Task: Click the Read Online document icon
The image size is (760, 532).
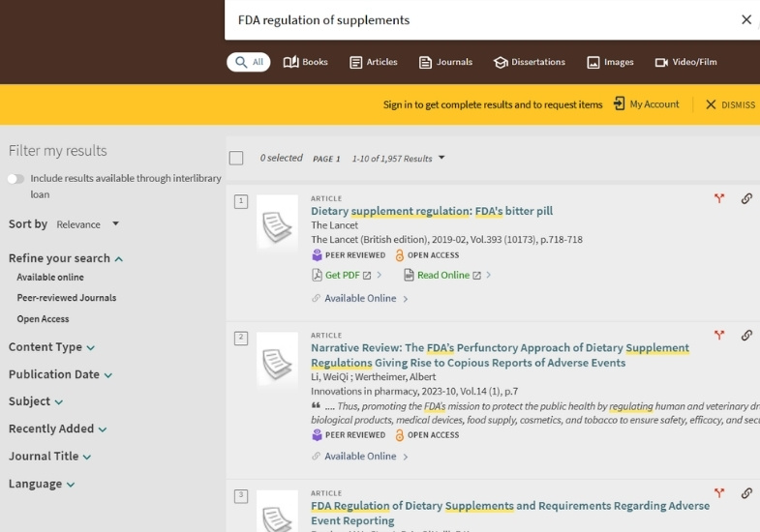Action: (409, 275)
